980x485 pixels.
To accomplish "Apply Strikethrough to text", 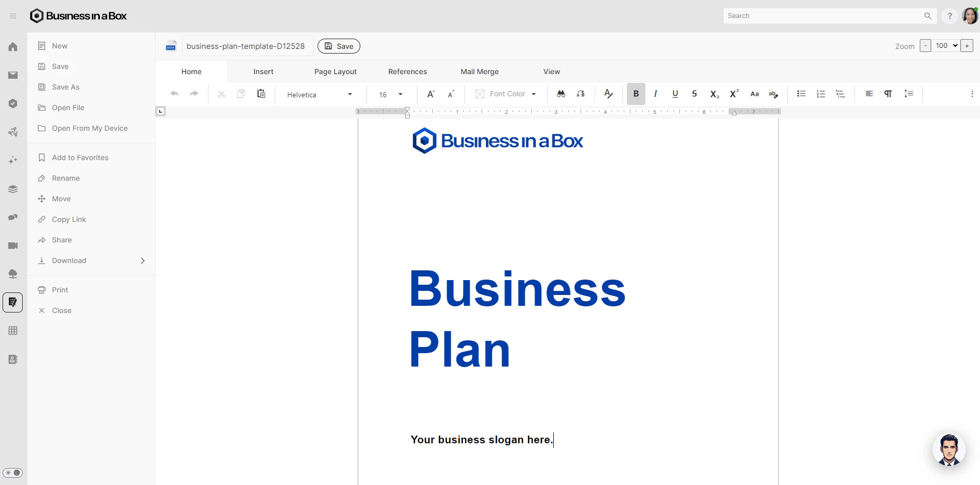I will 694,94.
